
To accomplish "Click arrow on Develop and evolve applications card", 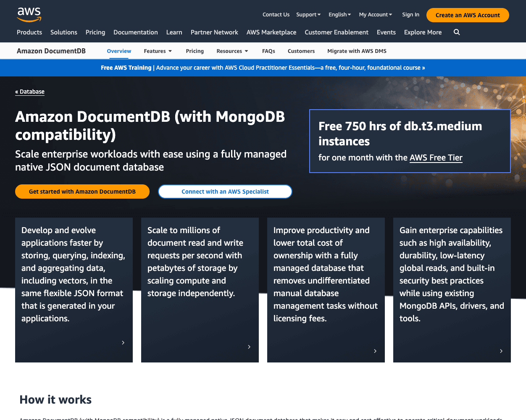I will coord(123,343).
